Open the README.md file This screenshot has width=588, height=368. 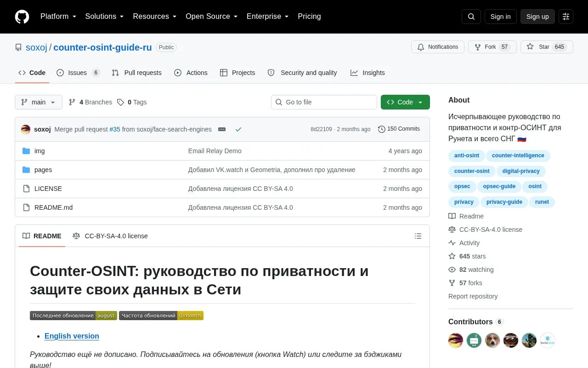(53, 207)
